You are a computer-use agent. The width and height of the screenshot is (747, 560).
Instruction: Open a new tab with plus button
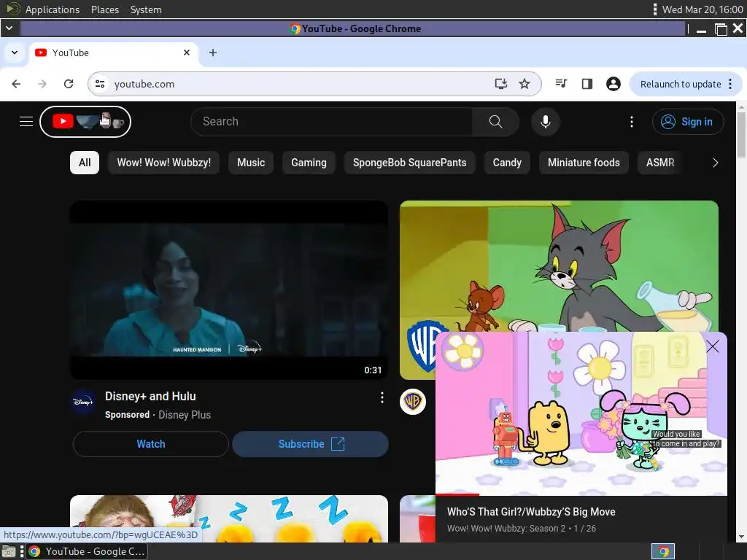pos(213,52)
